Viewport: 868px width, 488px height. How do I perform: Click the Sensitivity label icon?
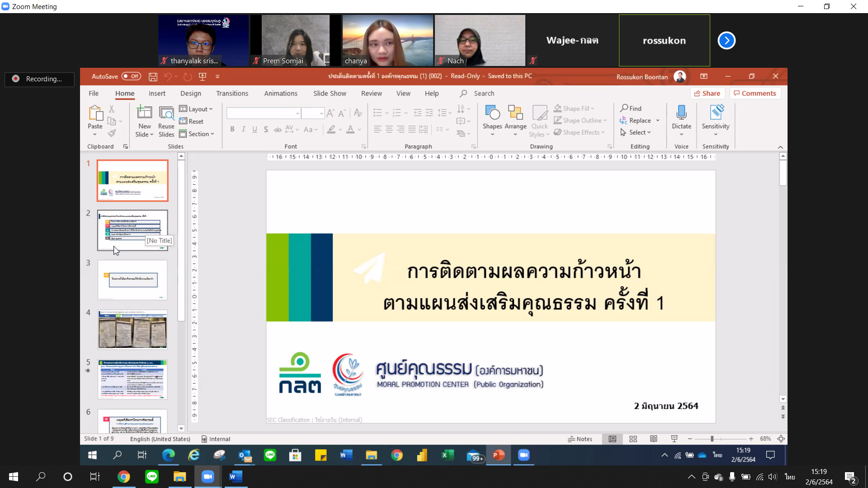pyautogui.click(x=716, y=113)
